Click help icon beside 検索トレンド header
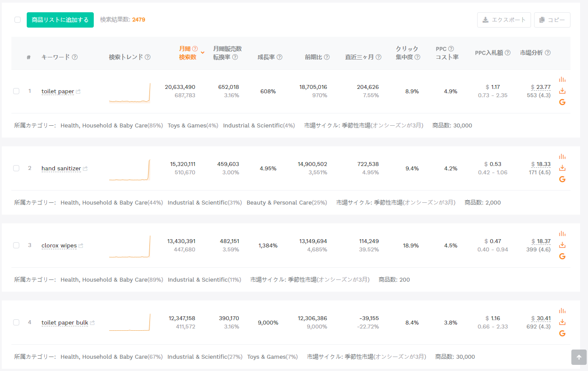588x371 pixels. (x=148, y=57)
